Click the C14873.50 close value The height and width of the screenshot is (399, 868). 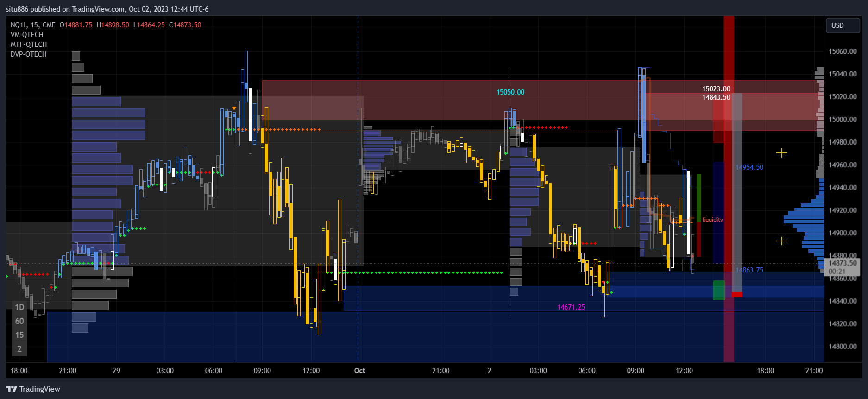coord(185,25)
